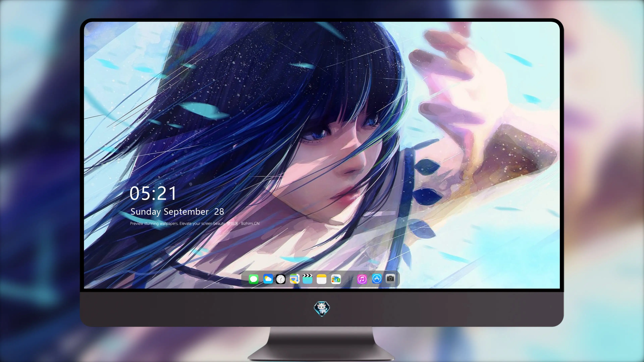This screenshot has height=362, width=644.
Task: Open the green Messages app in the dock
Action: click(x=254, y=279)
